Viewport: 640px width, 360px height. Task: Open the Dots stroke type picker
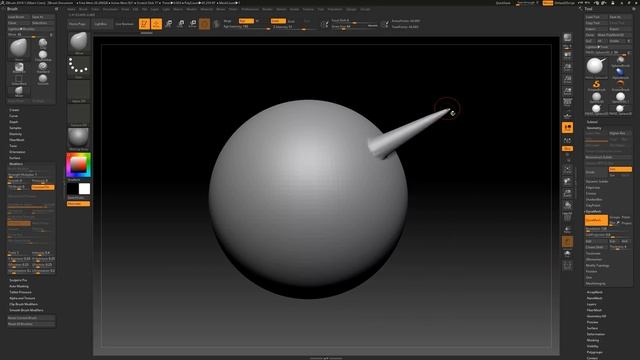click(78, 67)
